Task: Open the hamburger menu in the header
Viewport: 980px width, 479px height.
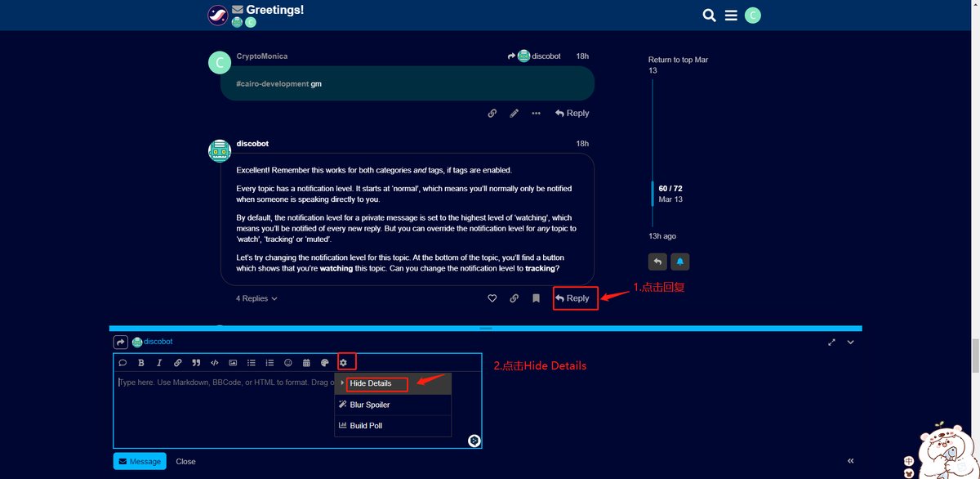Action: pyautogui.click(x=731, y=16)
